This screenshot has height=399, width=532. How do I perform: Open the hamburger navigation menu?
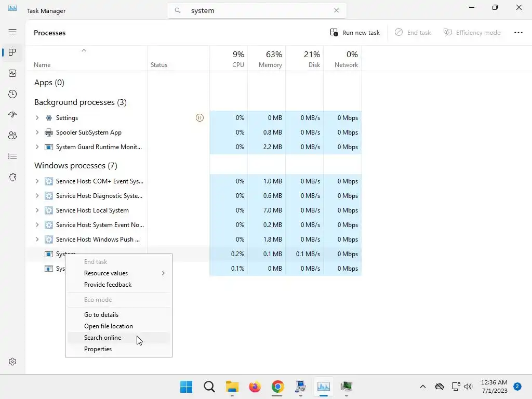coord(12,32)
